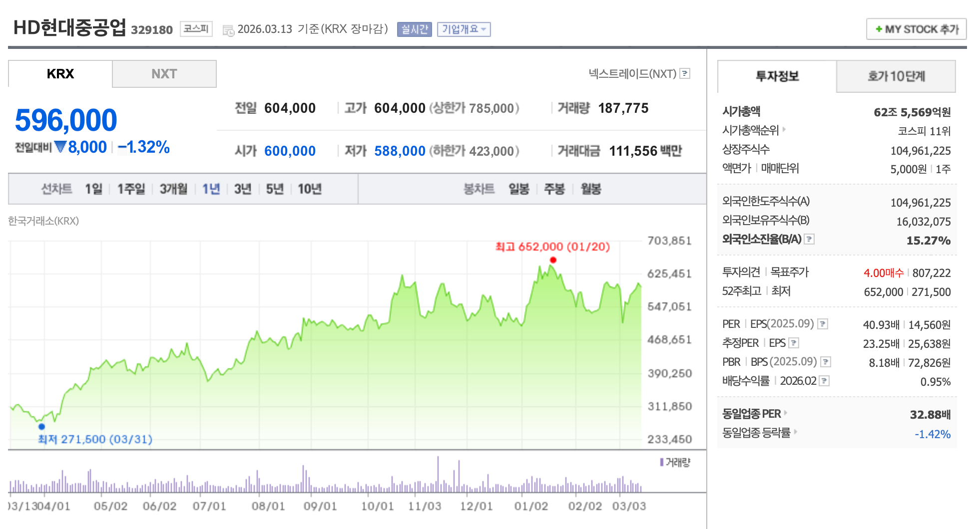The height and width of the screenshot is (529, 980).
Task: Click the 시가총액 value 62조 5,569억원
Action: pyautogui.click(x=912, y=112)
